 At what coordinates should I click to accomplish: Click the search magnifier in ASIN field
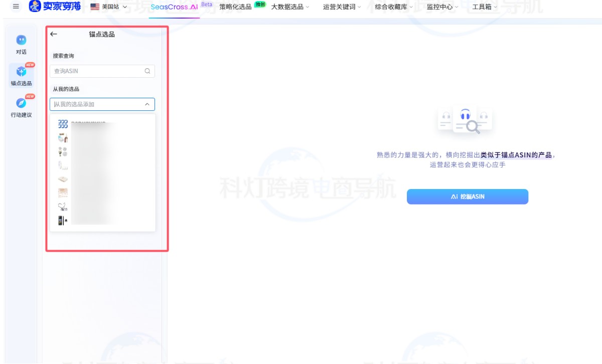click(x=147, y=71)
